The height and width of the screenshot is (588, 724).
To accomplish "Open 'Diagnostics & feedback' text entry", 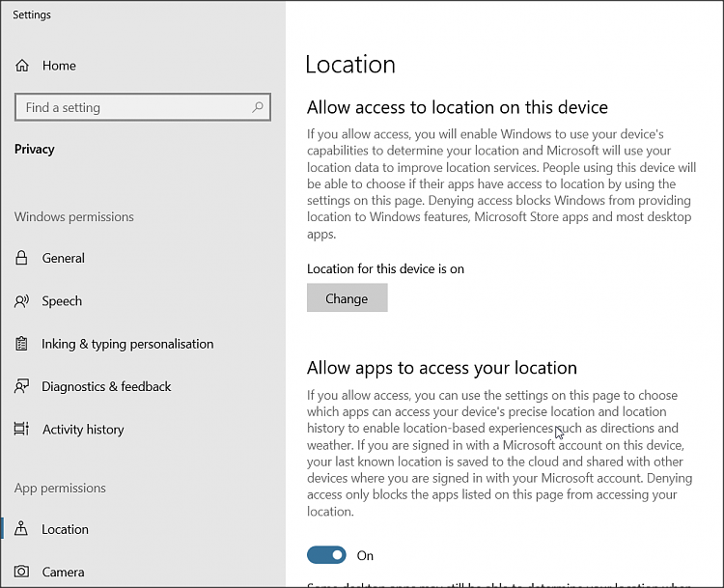I will 106,386.
